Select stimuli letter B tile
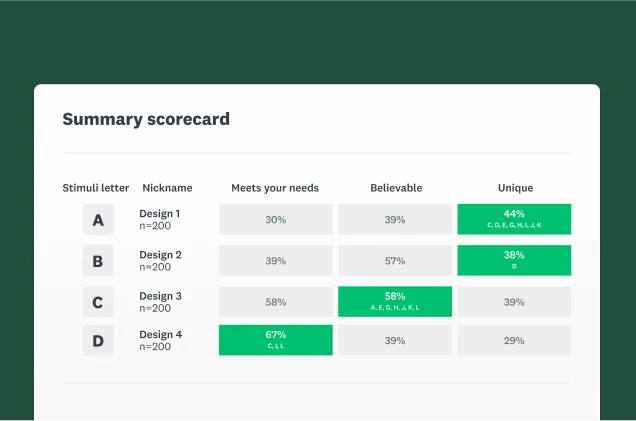This screenshot has height=421, width=636. pyautogui.click(x=98, y=261)
